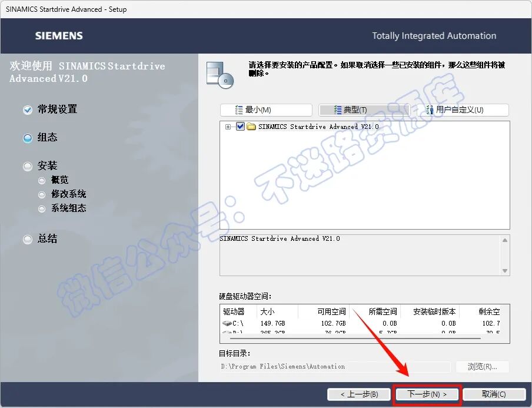This screenshot has width=532, height=408.
Task: Click the 安装 step indicator icon
Action: point(28,167)
